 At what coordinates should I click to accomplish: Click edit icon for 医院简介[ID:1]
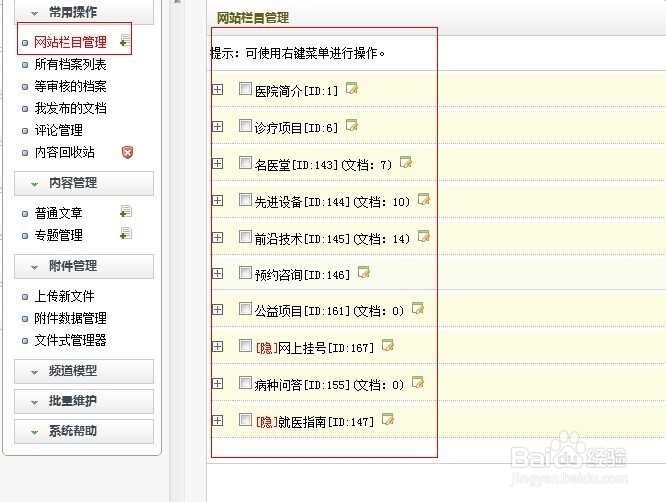coord(352,88)
